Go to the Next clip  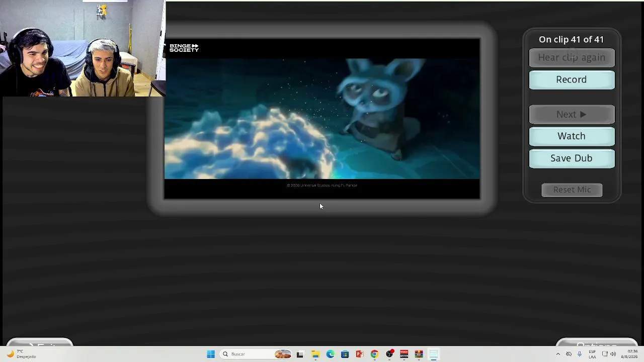(x=572, y=115)
